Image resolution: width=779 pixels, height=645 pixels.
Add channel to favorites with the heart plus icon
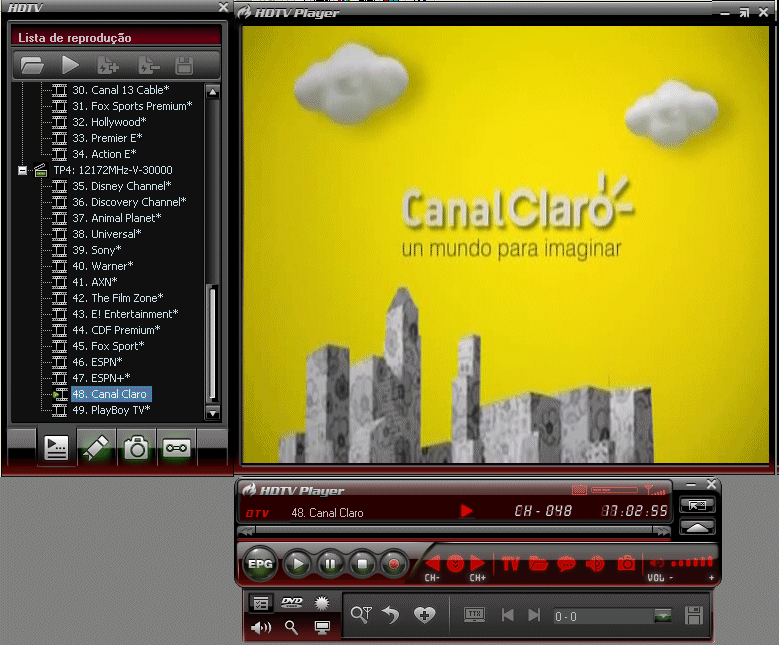(424, 615)
